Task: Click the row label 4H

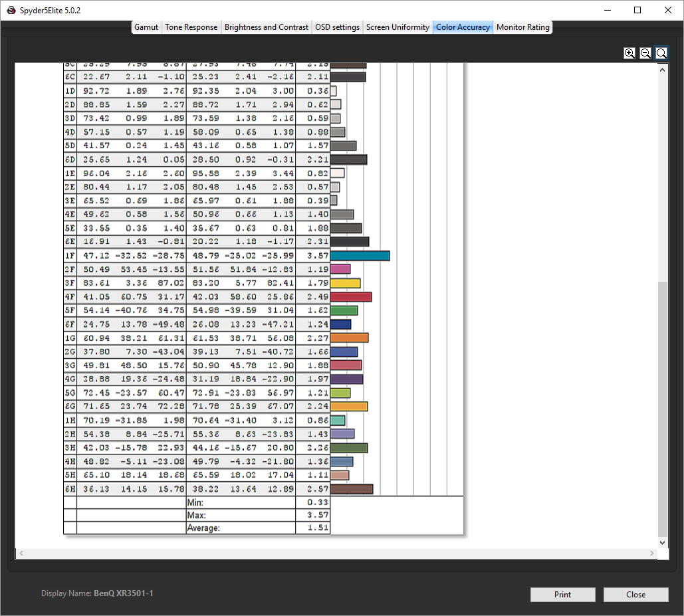Action: click(70, 462)
